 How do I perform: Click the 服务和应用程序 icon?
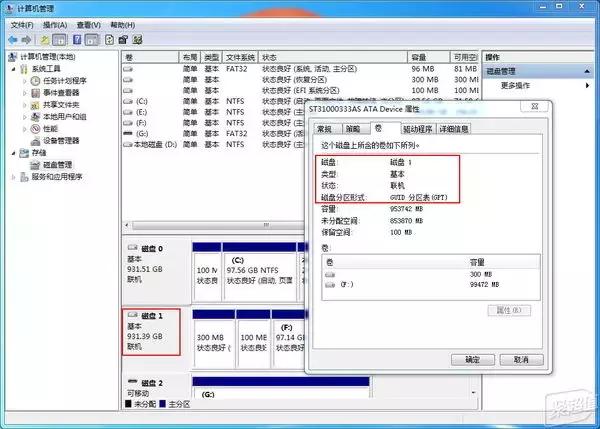click(24, 177)
